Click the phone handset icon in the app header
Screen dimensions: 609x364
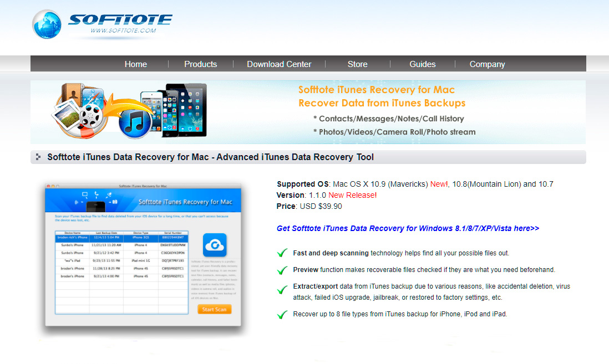click(96, 193)
